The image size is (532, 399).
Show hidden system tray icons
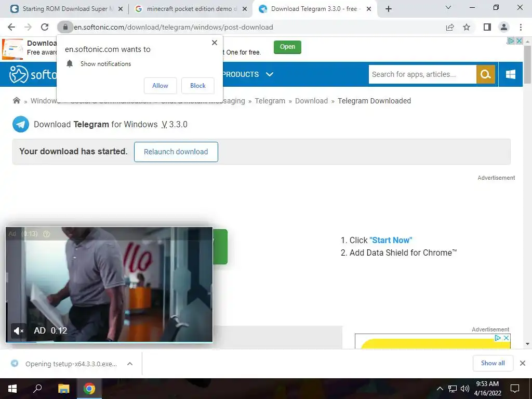[440, 389]
